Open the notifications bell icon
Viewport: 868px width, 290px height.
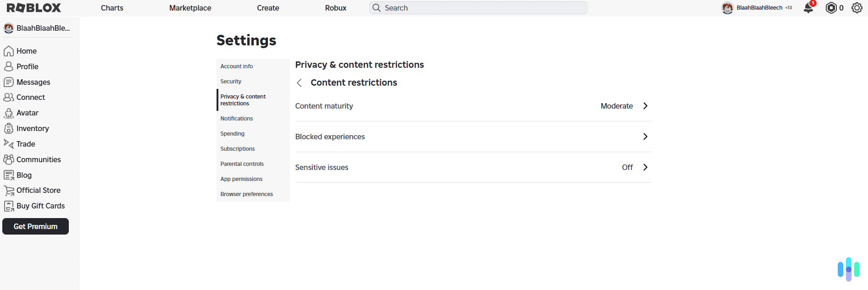808,8
